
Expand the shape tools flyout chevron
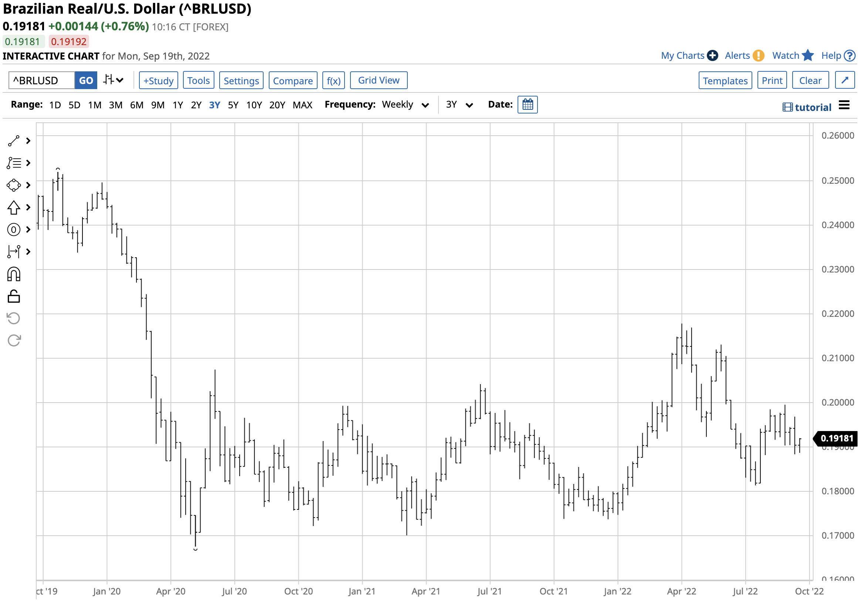[28, 186]
